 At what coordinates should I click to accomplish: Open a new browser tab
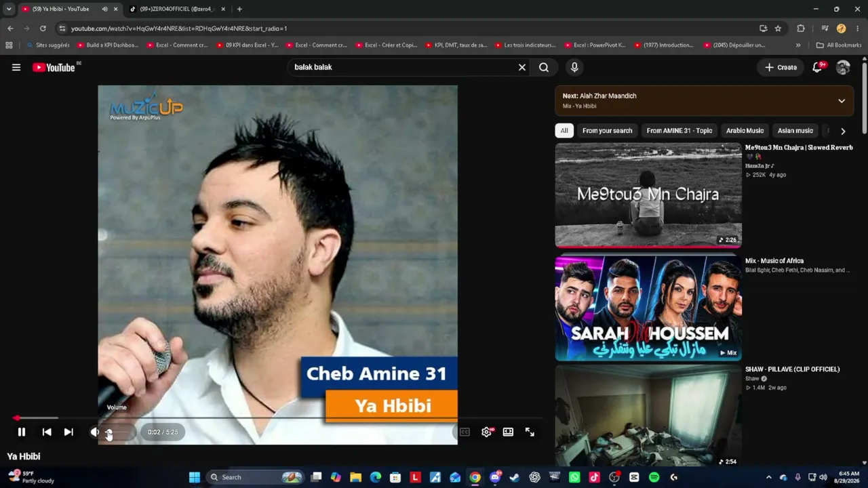[x=239, y=9]
